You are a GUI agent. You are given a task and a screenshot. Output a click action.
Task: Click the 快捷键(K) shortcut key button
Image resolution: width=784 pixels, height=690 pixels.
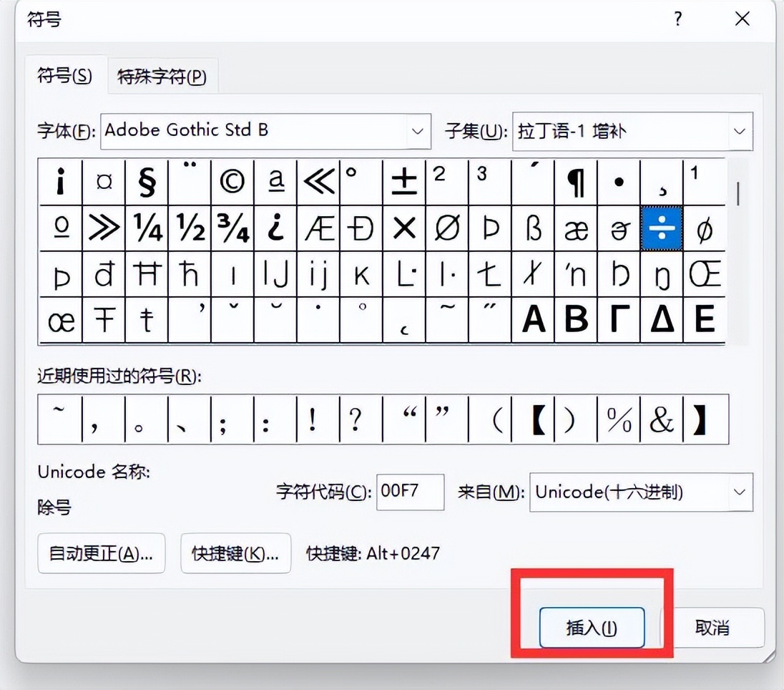pos(235,553)
